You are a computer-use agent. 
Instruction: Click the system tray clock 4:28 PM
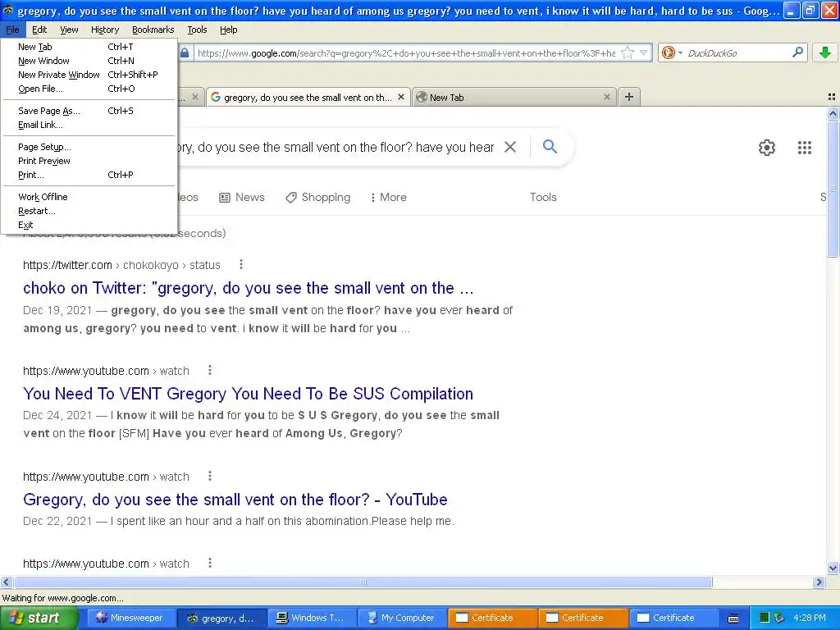pyautogui.click(x=809, y=618)
